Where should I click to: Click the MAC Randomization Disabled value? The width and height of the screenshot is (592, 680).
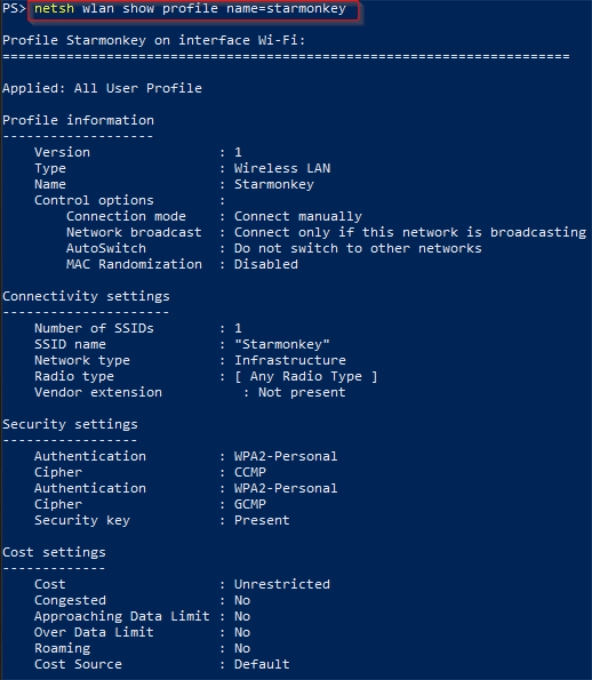(x=266, y=265)
